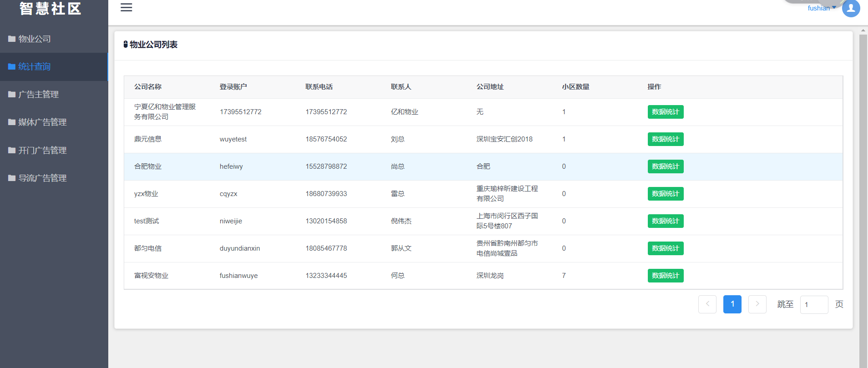Click the 操作 column header
This screenshot has height=368, width=868.
pos(655,87)
